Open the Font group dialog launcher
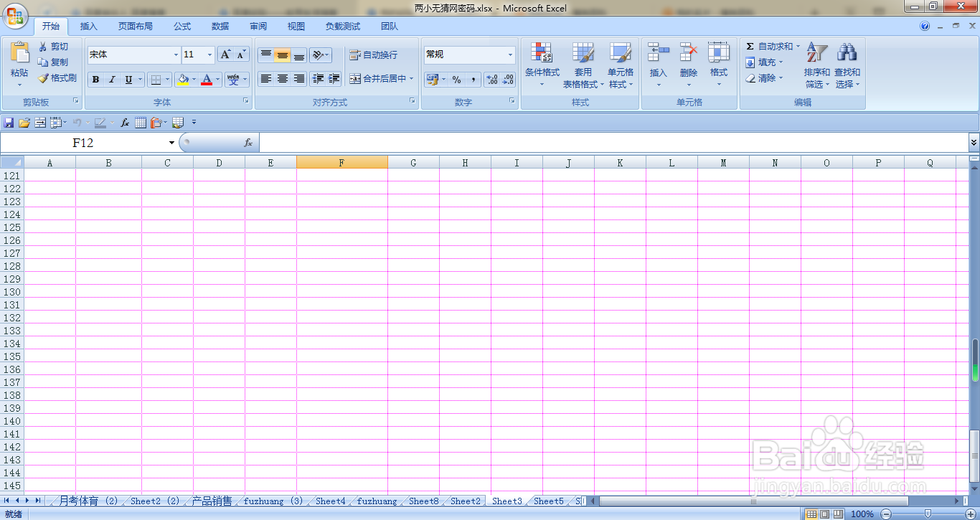 tap(246, 102)
